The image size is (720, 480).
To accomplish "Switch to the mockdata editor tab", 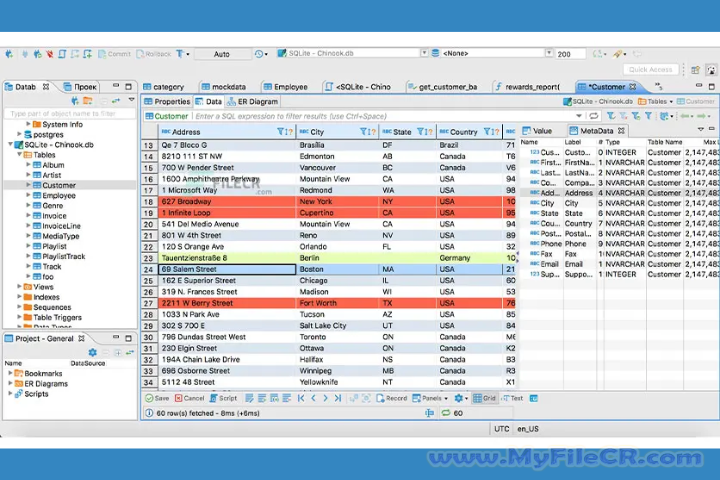I will point(224,87).
